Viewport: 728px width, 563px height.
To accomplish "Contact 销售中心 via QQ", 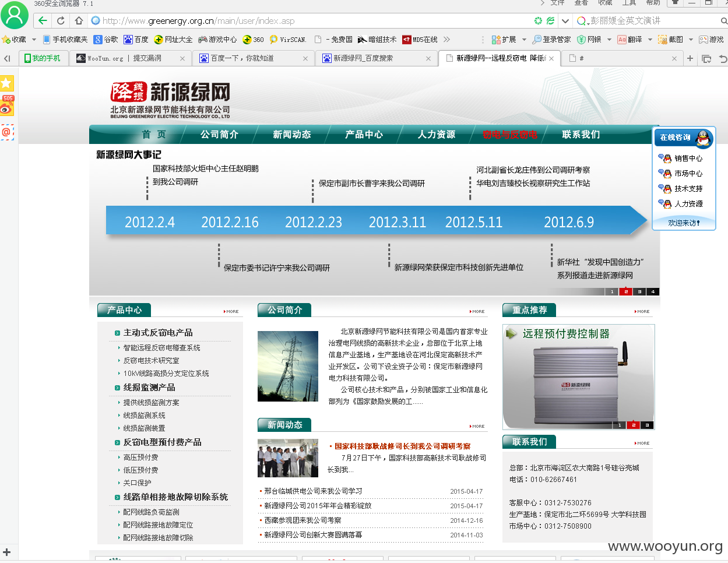I will point(680,158).
